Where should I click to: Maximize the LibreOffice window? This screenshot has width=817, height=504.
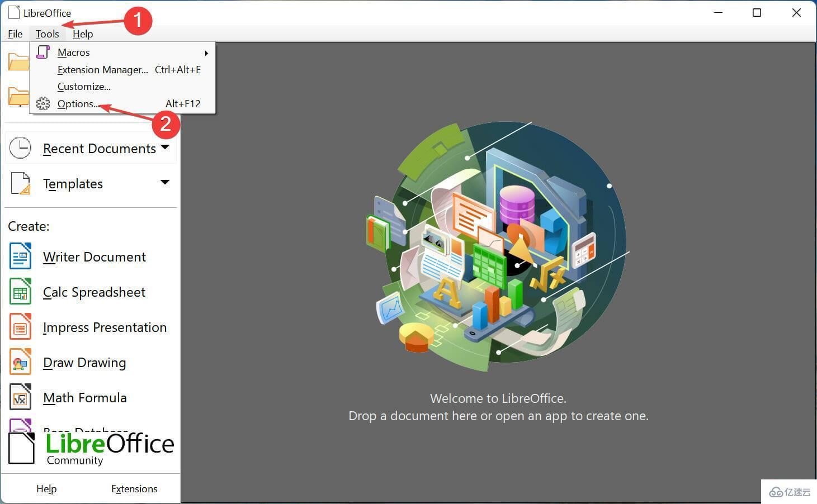[757, 13]
